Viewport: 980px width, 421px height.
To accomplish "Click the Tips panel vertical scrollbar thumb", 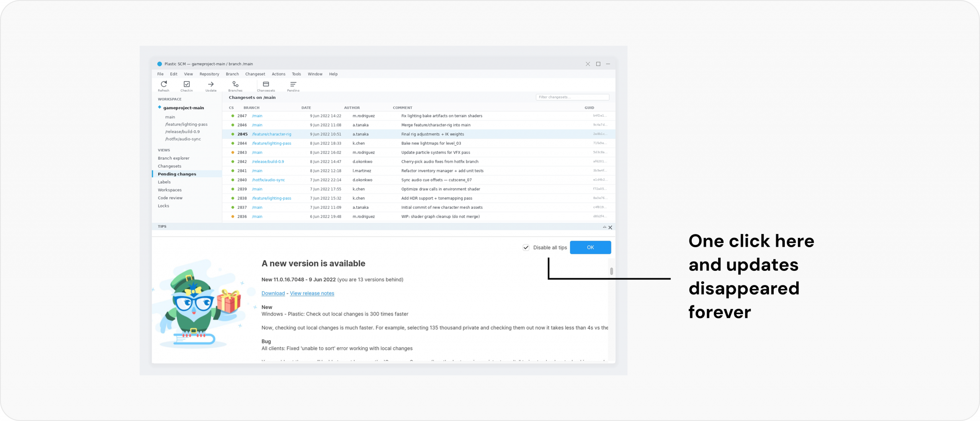I will tap(611, 271).
